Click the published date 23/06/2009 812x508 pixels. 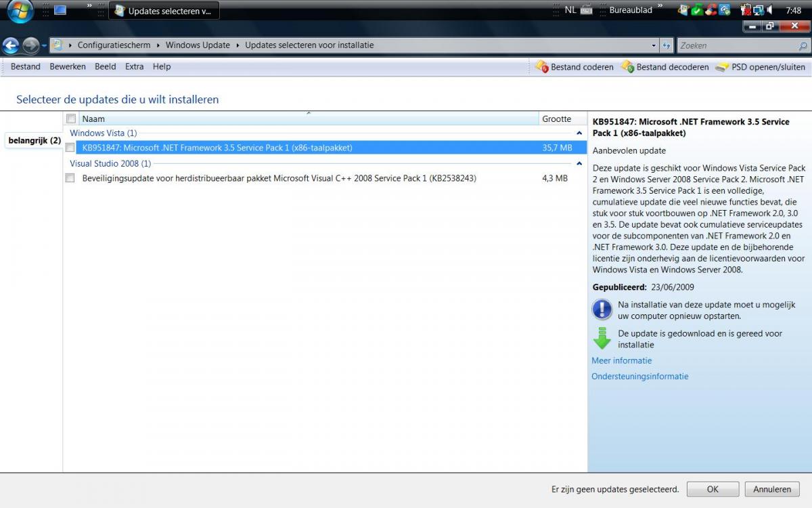pos(673,287)
